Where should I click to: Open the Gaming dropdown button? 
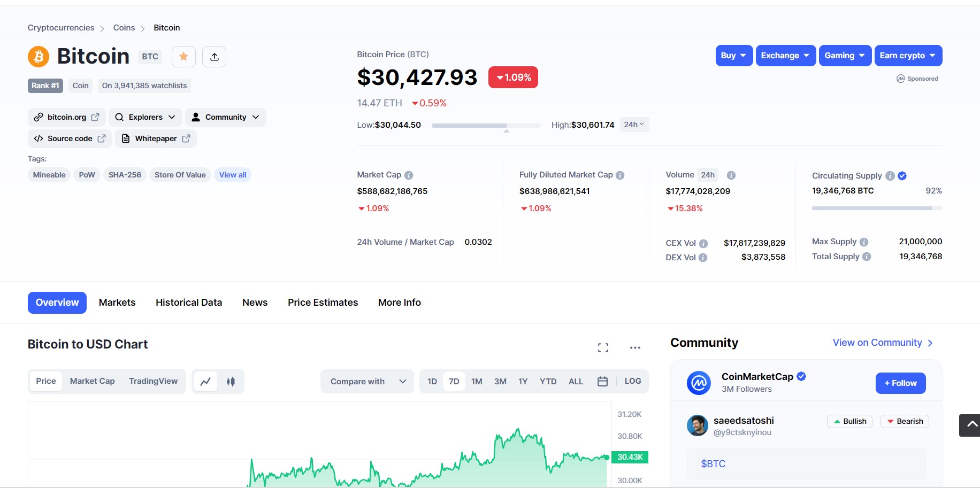(x=845, y=56)
